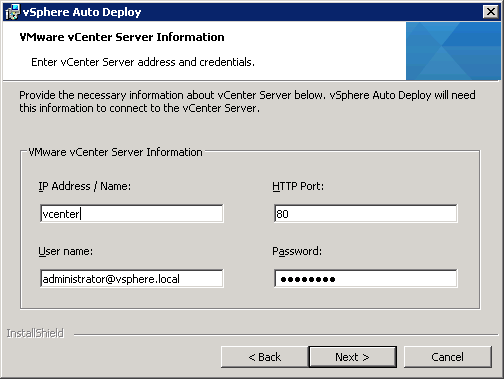Click the Password input field
Screen dimensions: 504x379
coord(366,279)
